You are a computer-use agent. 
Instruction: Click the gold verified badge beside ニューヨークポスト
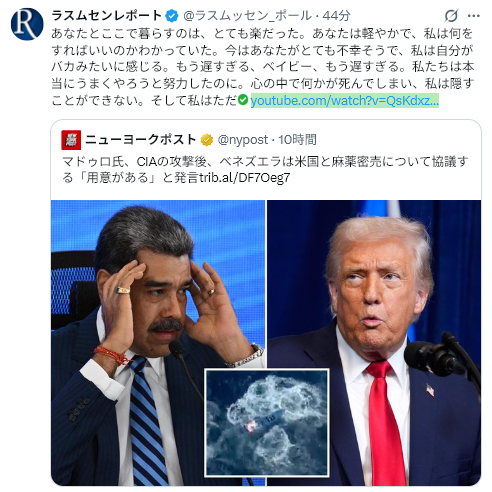pyautogui.click(x=207, y=140)
